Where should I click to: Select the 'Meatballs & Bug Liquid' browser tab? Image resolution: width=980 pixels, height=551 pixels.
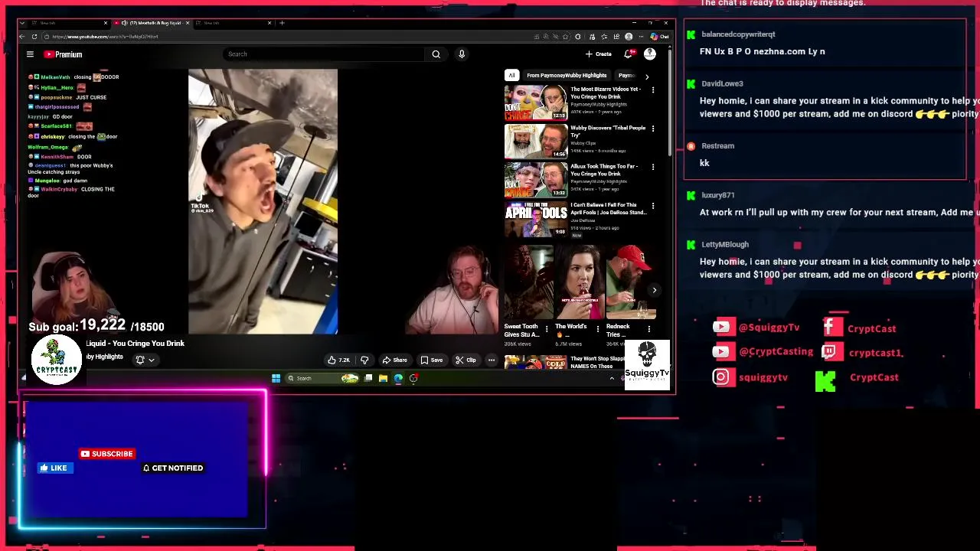(152, 23)
